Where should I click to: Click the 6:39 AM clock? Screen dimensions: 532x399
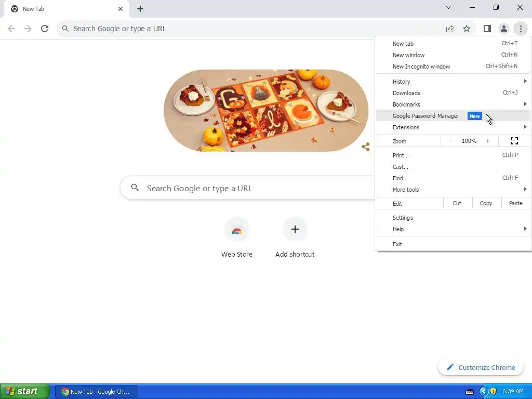513,392
